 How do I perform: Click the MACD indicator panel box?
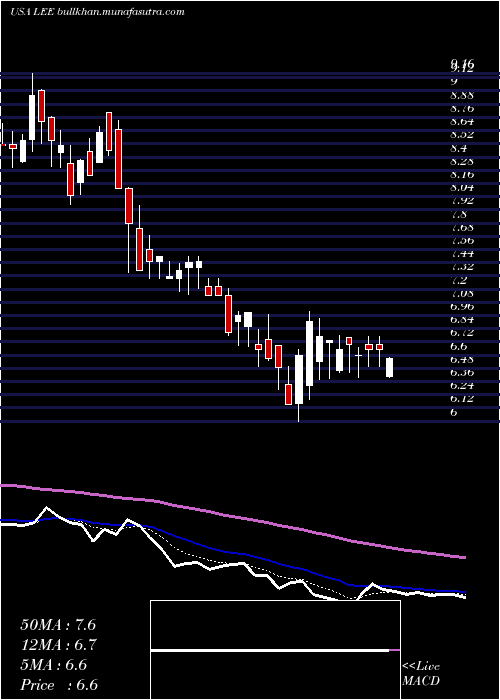pos(275,650)
